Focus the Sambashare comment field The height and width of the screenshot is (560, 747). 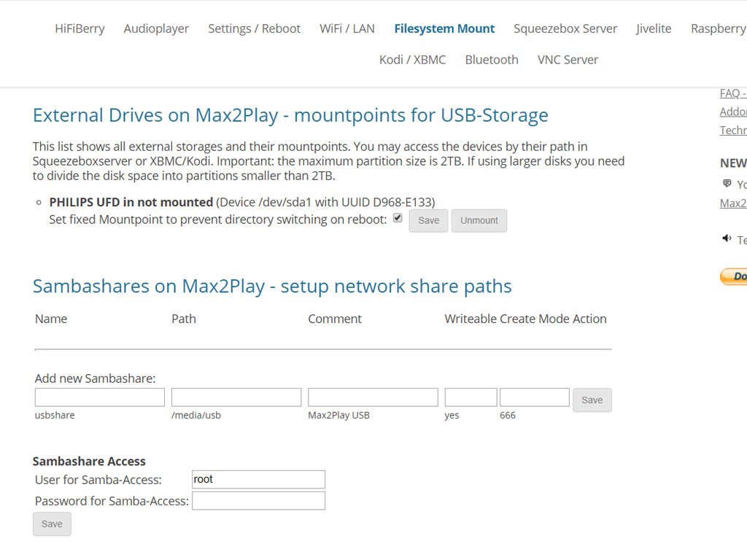pos(373,397)
